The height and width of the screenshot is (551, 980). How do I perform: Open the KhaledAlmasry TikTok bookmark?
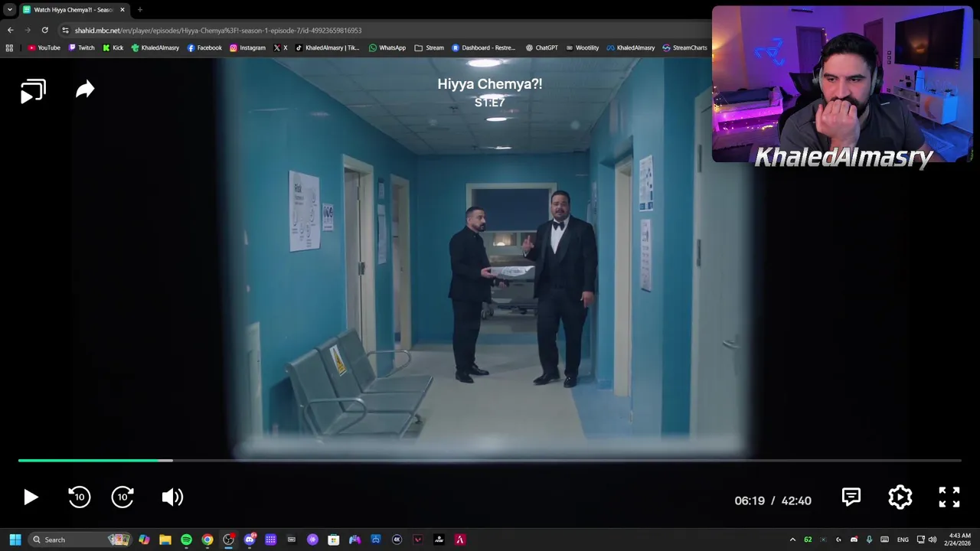pyautogui.click(x=327, y=47)
